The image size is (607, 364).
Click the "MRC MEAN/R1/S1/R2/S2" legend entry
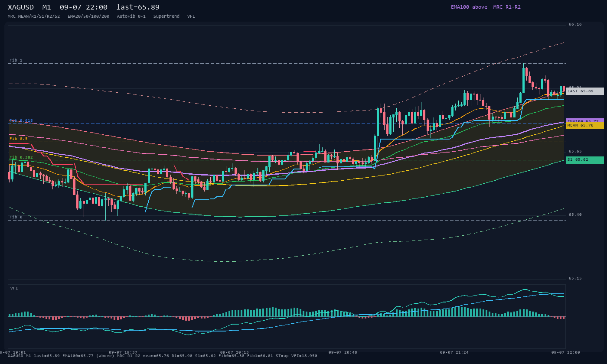click(34, 16)
